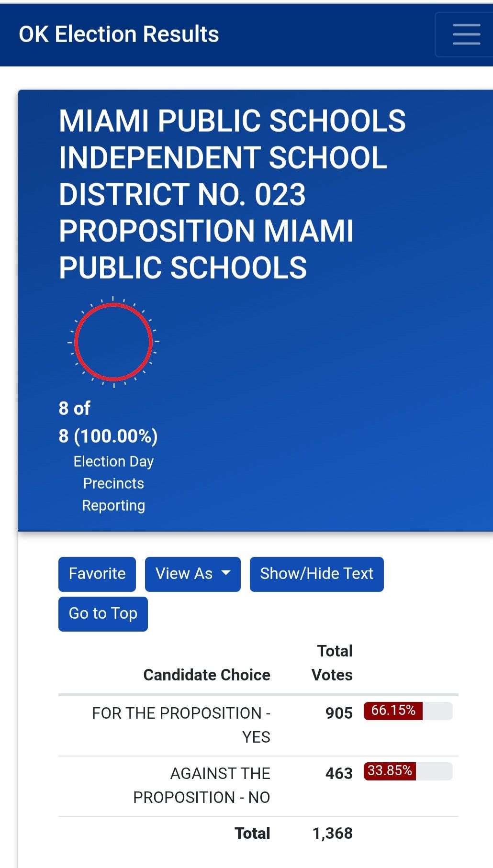This screenshot has height=868, width=493.
Task: Click the 1,368 total votes value
Action: point(333,834)
